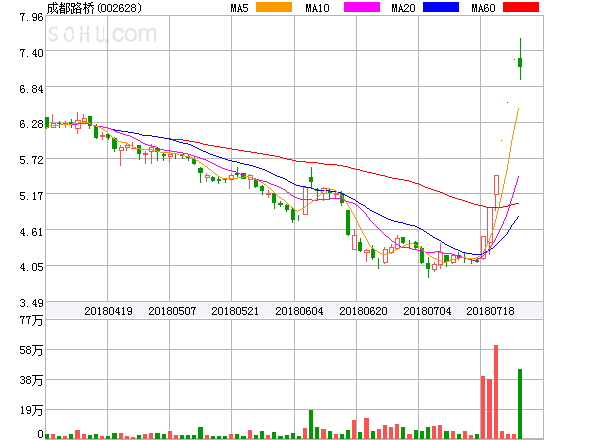Click the stock title 成都路桥(002628)

coord(94,8)
